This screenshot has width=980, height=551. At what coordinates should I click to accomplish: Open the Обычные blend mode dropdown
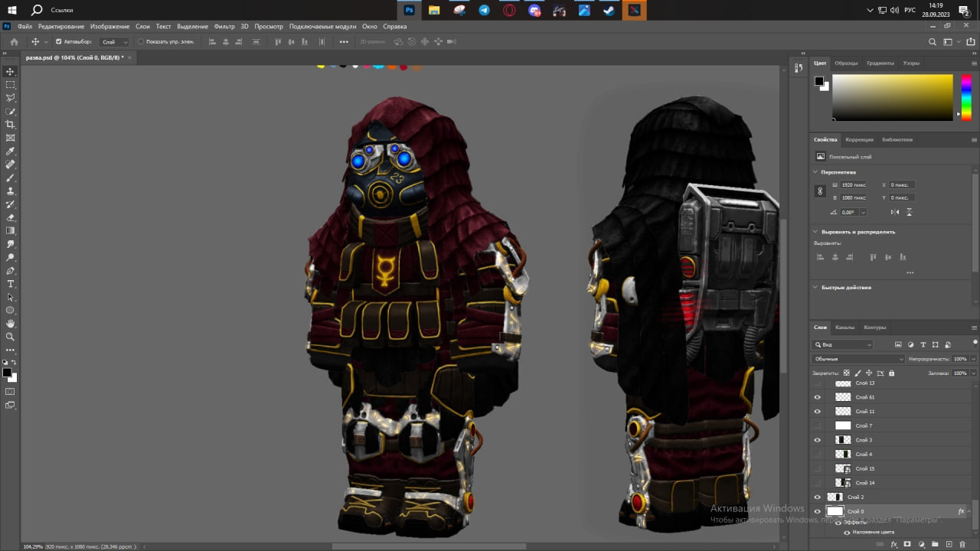click(858, 359)
